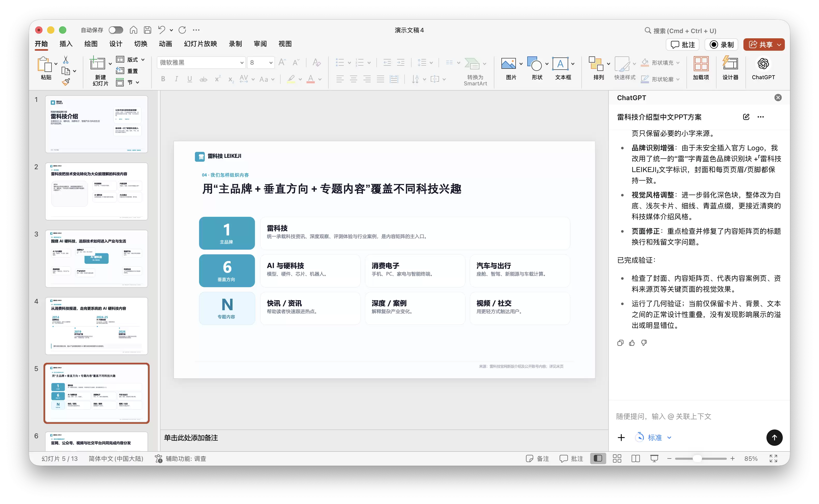Switch to Normal view

(598, 458)
